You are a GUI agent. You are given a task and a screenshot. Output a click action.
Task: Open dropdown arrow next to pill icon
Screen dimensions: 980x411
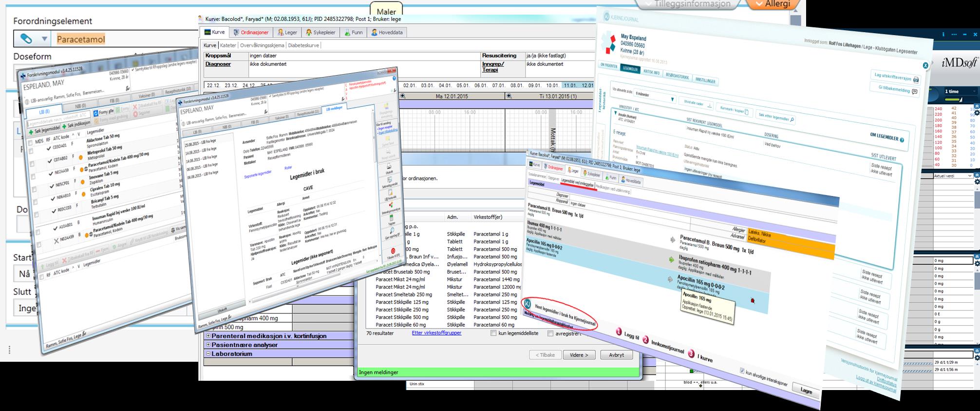[44, 39]
